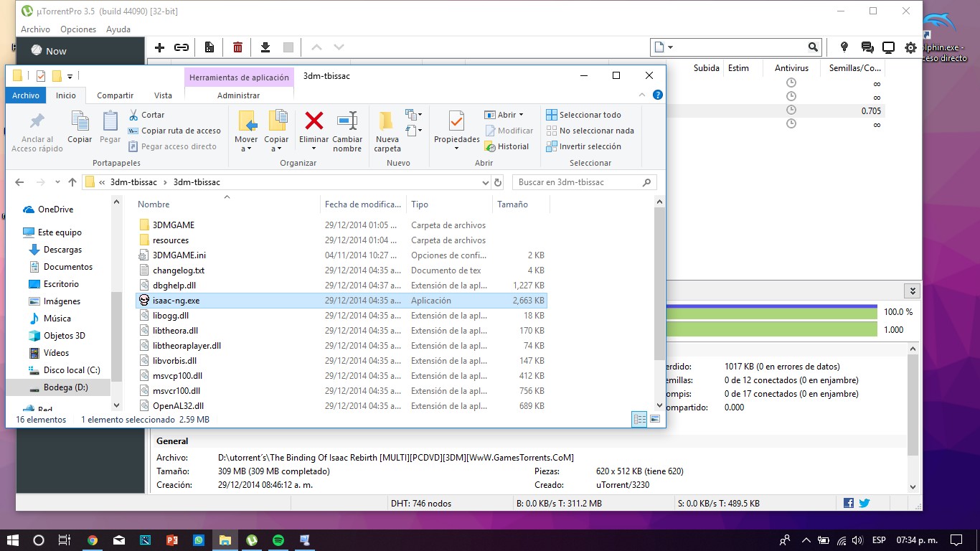This screenshot has height=551, width=980.
Task: Click Copiar ruta de acceso
Action: [x=174, y=131]
